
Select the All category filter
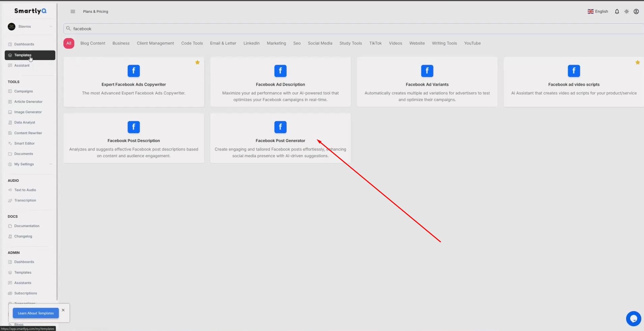click(69, 43)
